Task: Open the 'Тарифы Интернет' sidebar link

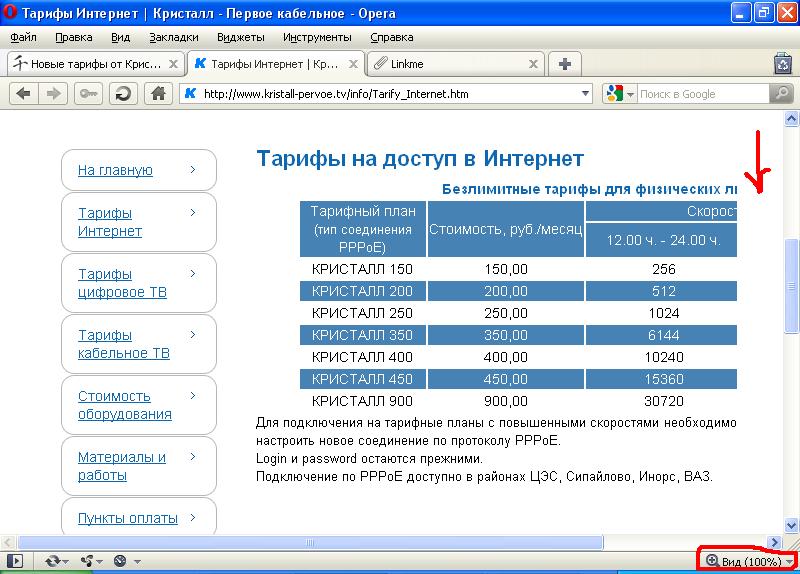Action: point(110,222)
